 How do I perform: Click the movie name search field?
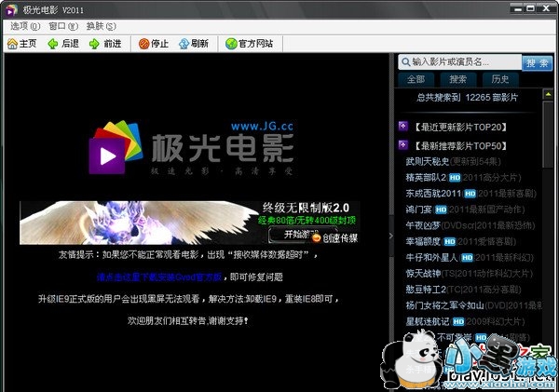459,62
